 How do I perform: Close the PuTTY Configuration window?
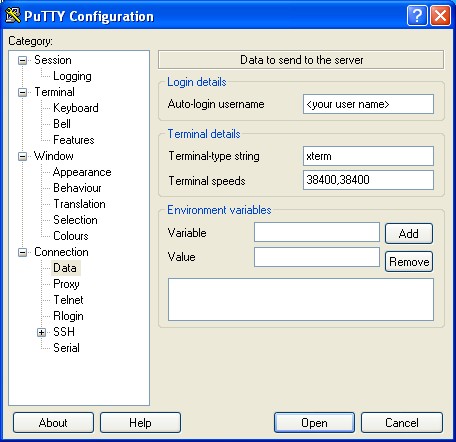coord(440,16)
